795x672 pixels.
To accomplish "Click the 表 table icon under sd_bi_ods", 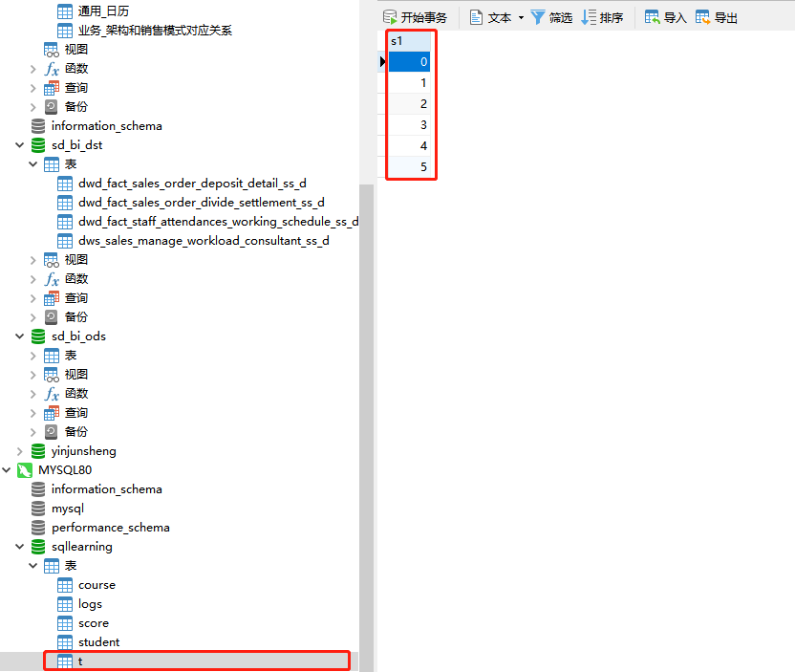I will coord(52,356).
